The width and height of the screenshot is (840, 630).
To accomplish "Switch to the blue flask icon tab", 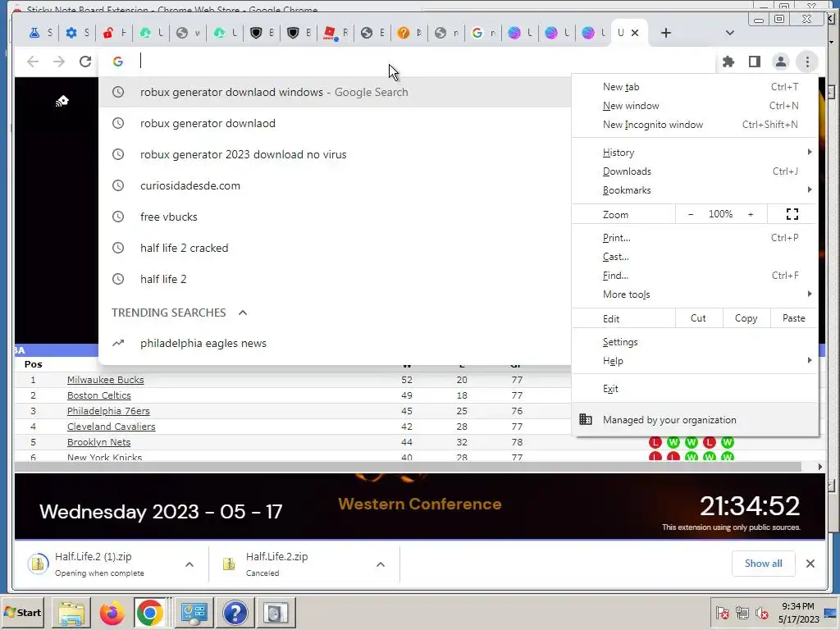I will (x=40, y=33).
